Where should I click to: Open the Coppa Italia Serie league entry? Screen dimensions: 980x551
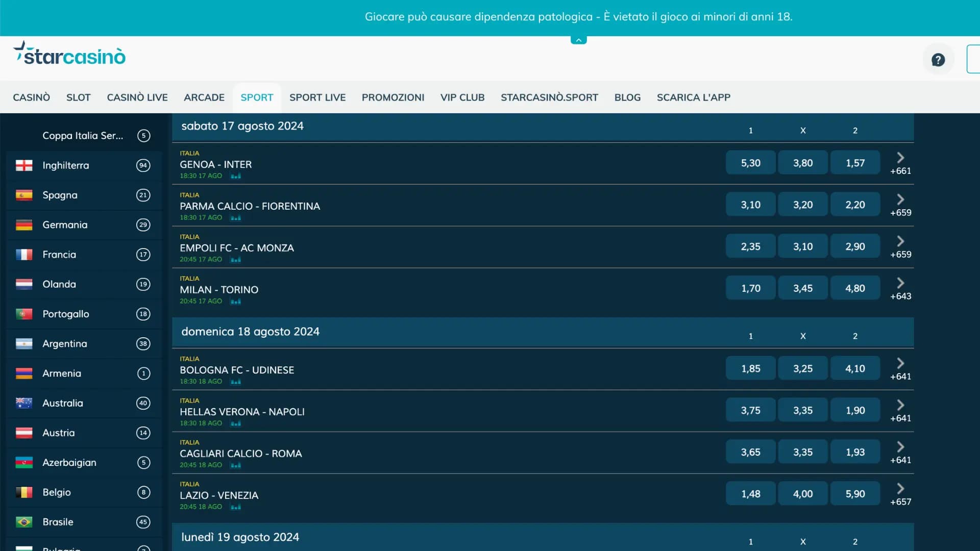(x=83, y=136)
